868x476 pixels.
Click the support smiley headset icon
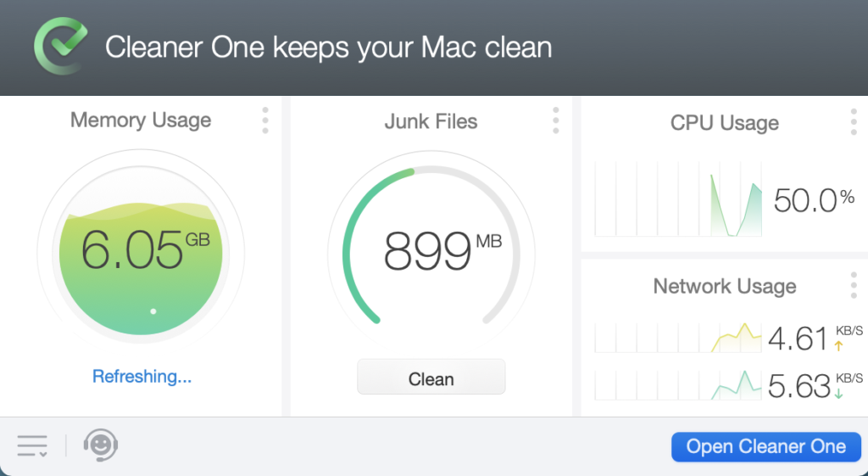pos(100,445)
